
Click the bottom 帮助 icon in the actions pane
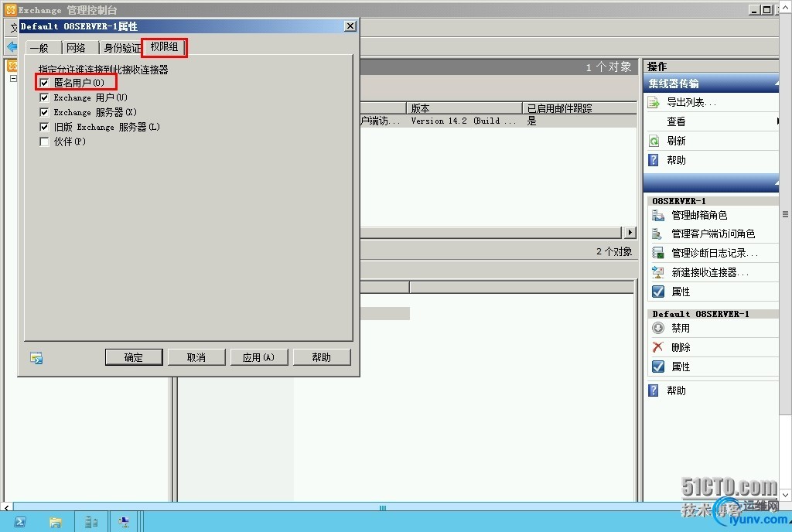point(654,390)
